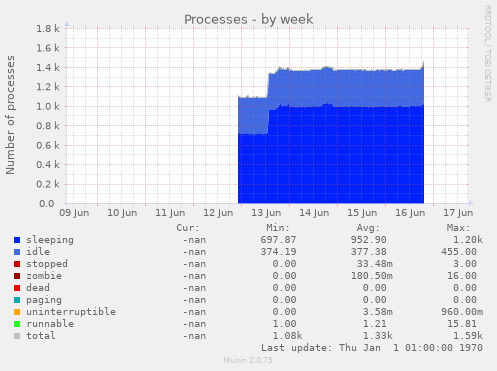
Task: Click idle minimum value 374.19
Action: (278, 252)
